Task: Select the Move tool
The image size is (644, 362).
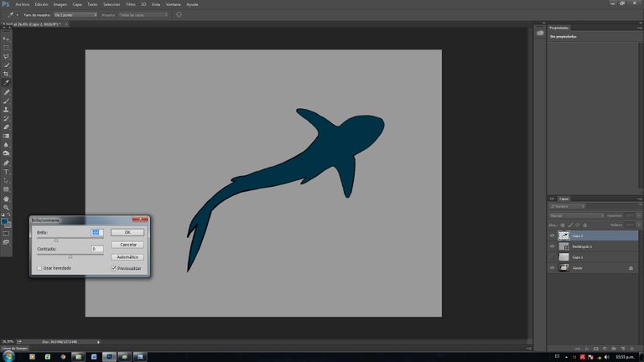Action: point(7,39)
